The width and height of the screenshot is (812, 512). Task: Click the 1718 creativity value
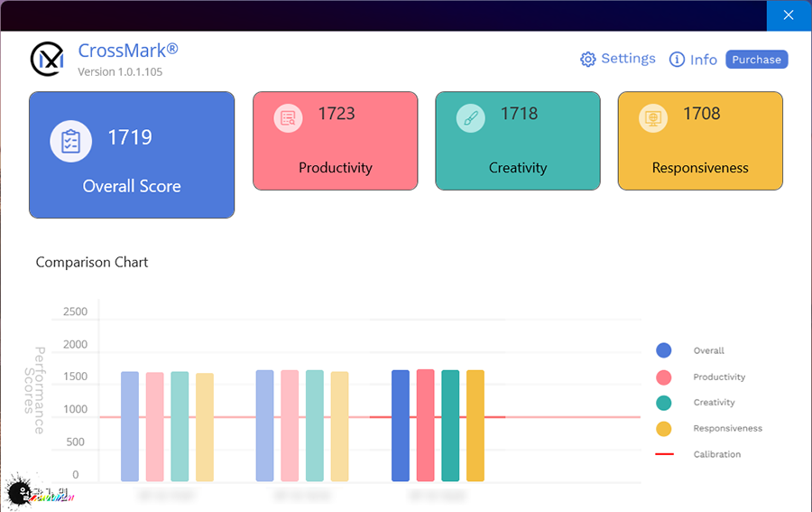[x=519, y=114]
